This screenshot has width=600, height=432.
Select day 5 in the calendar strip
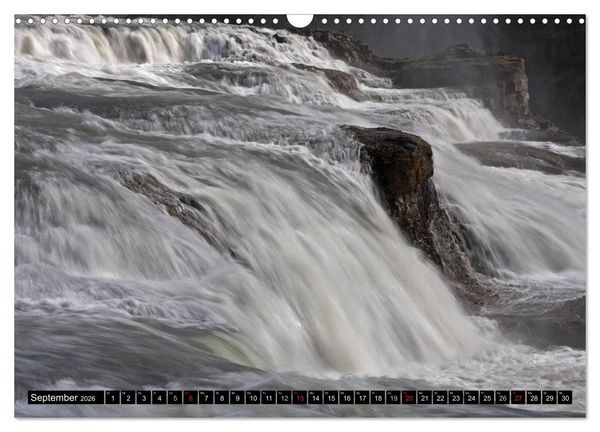[175, 398]
